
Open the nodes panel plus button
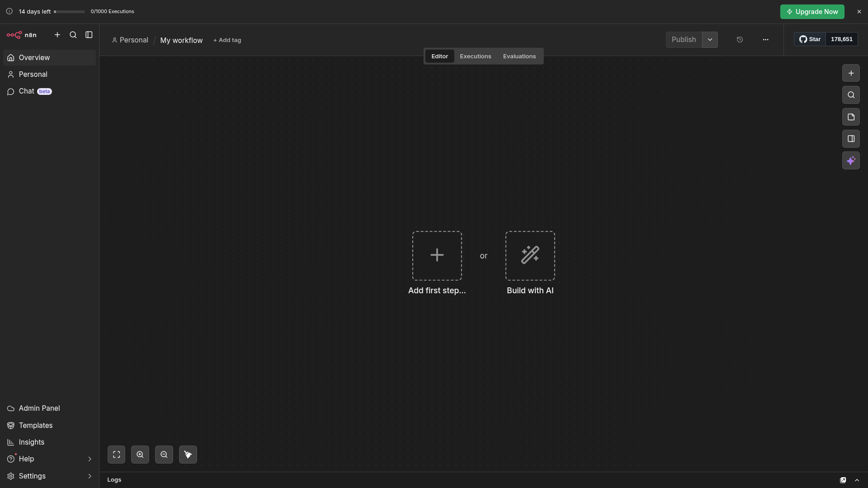point(851,73)
